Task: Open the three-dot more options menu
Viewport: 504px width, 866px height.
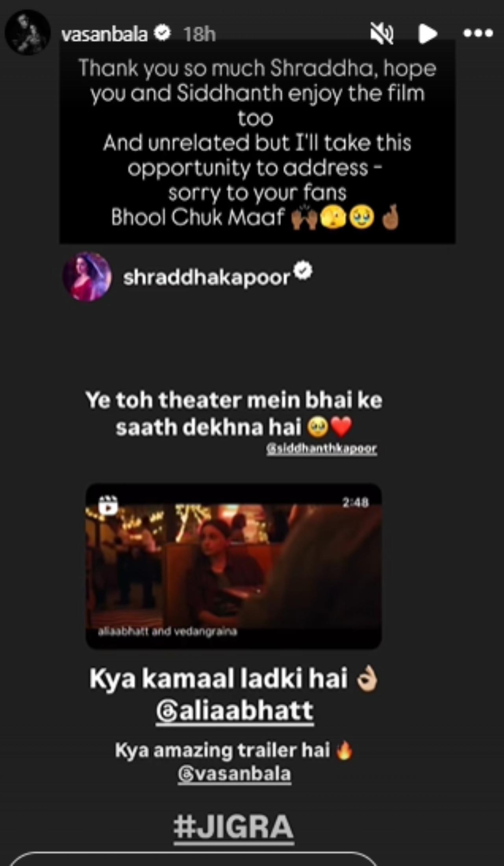Action: [x=478, y=33]
